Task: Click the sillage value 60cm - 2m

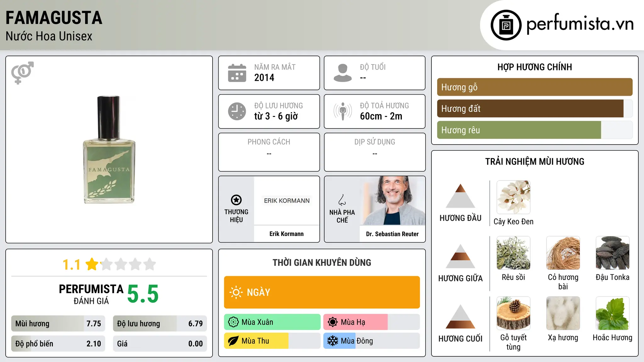Action: 381,116
